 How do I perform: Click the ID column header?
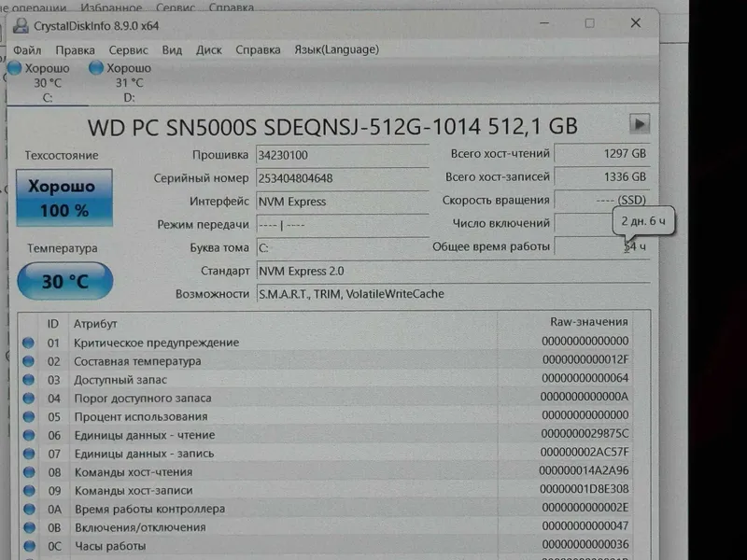point(53,324)
